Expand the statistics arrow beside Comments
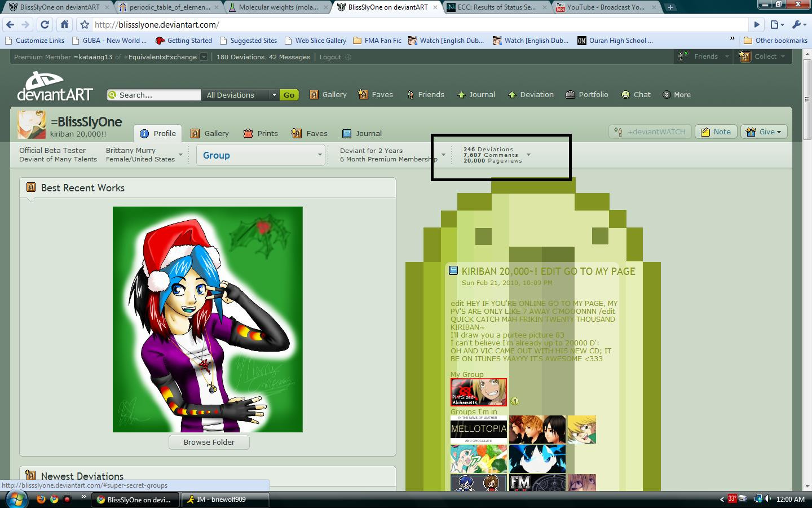812x508 pixels. (x=528, y=155)
